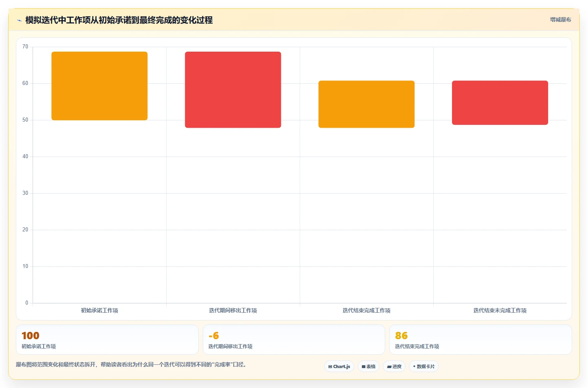
Task: Click the y-axis tick label 0
Action: pos(27,303)
